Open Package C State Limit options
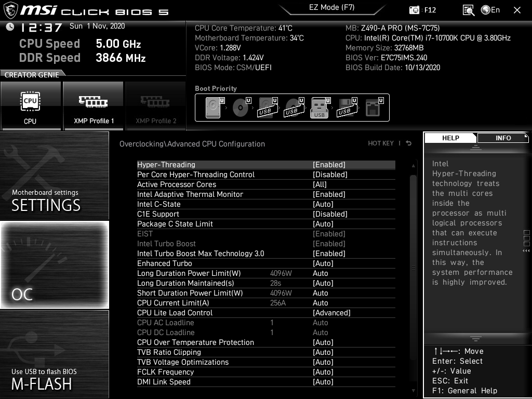This screenshot has width=532, height=399. pos(266,224)
